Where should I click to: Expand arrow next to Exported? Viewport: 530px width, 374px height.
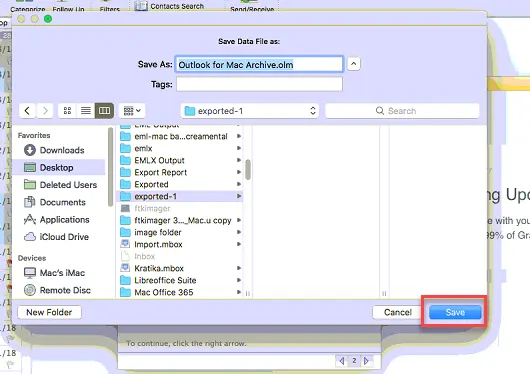point(239,184)
